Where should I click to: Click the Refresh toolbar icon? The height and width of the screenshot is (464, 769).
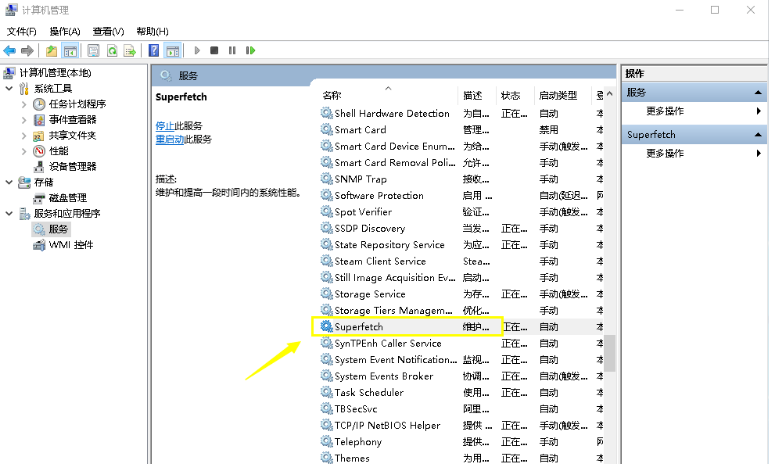click(x=112, y=50)
